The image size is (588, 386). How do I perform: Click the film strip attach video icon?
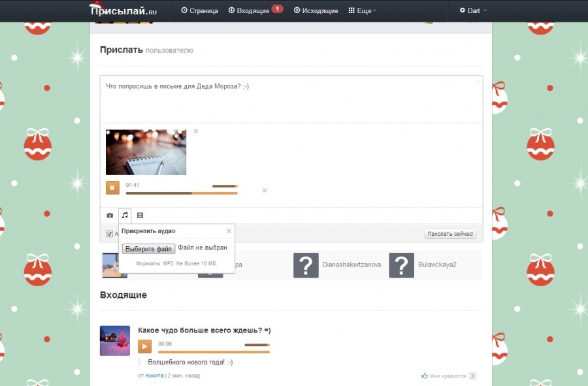click(140, 215)
